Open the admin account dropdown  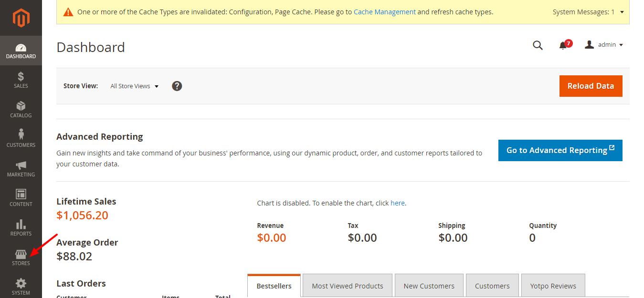coord(604,45)
